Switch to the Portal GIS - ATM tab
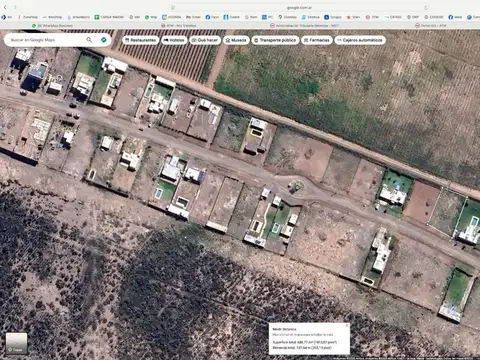Screen dimensions: 480x360 [x=430, y=25]
